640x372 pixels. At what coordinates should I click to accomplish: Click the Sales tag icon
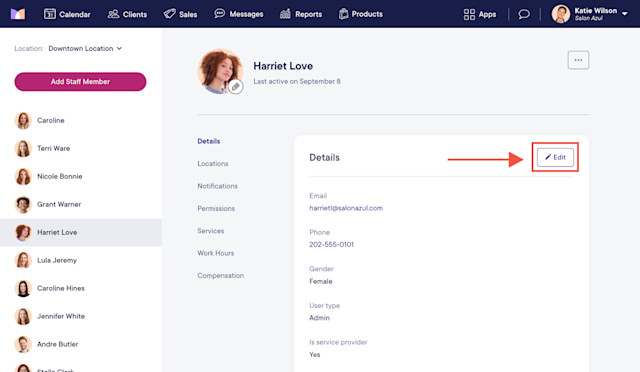point(169,14)
